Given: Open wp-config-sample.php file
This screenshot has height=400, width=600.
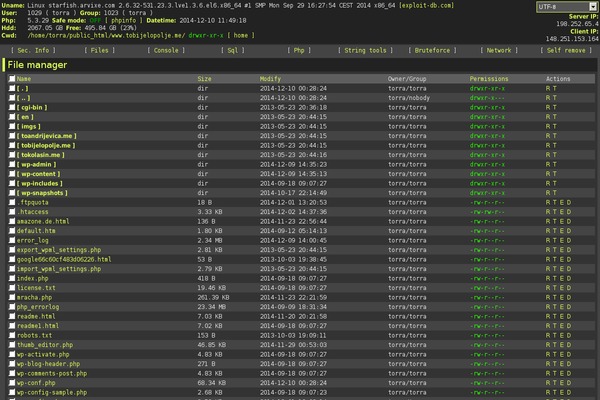Looking at the screenshot, I should click(52, 392).
